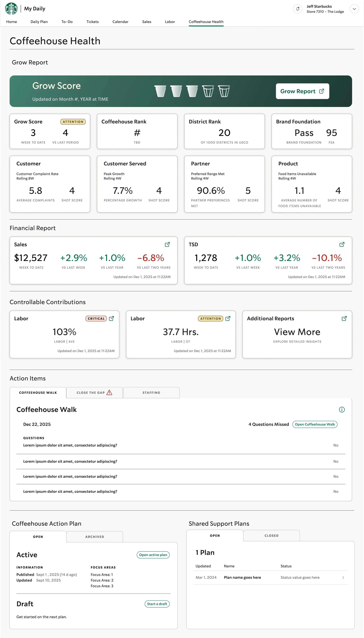Open TSD card external link icon
Screen dimensions: 364x638
(342, 244)
